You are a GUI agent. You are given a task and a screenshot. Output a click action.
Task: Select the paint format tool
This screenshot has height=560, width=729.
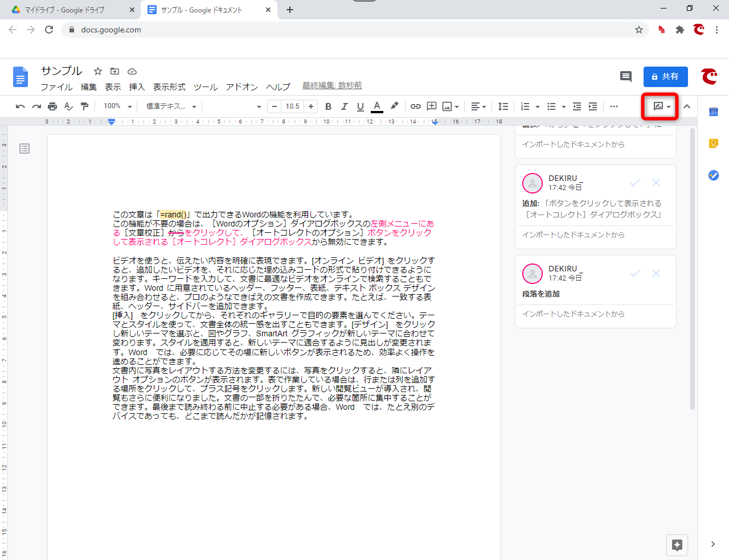click(85, 106)
